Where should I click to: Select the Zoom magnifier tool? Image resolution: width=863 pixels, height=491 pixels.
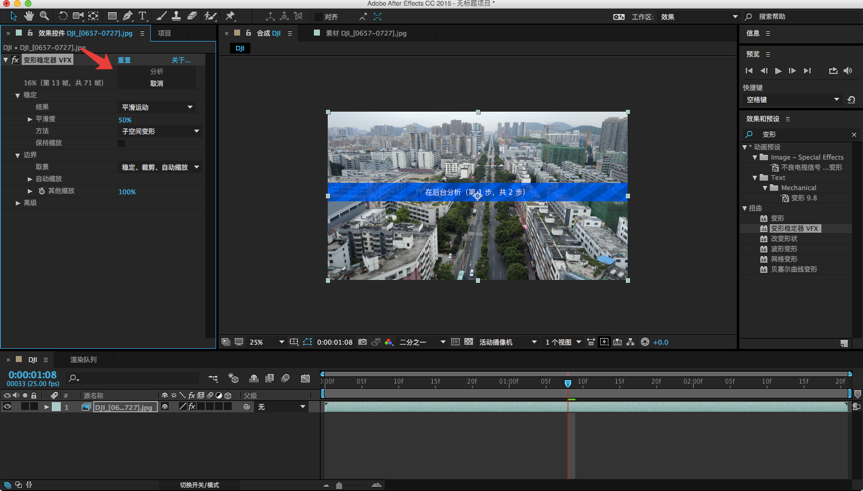(44, 16)
